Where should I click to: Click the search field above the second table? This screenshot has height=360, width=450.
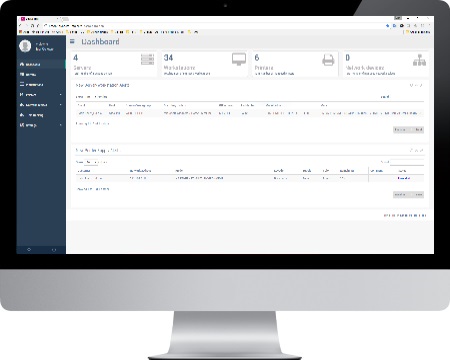click(407, 162)
